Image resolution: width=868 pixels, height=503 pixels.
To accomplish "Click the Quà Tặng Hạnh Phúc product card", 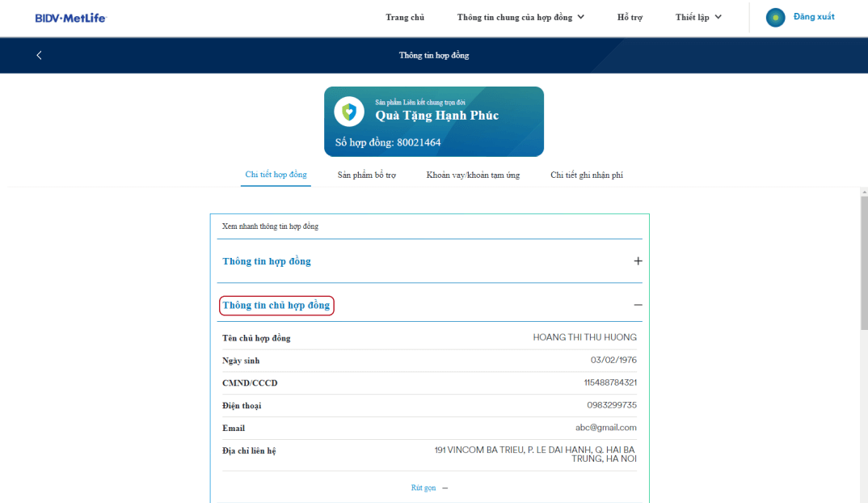I will pyautogui.click(x=434, y=121).
